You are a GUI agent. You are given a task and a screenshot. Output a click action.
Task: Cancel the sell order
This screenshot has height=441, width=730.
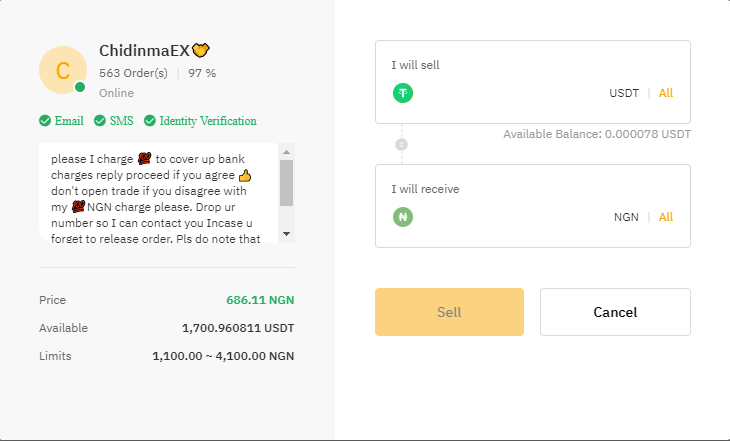pos(615,312)
